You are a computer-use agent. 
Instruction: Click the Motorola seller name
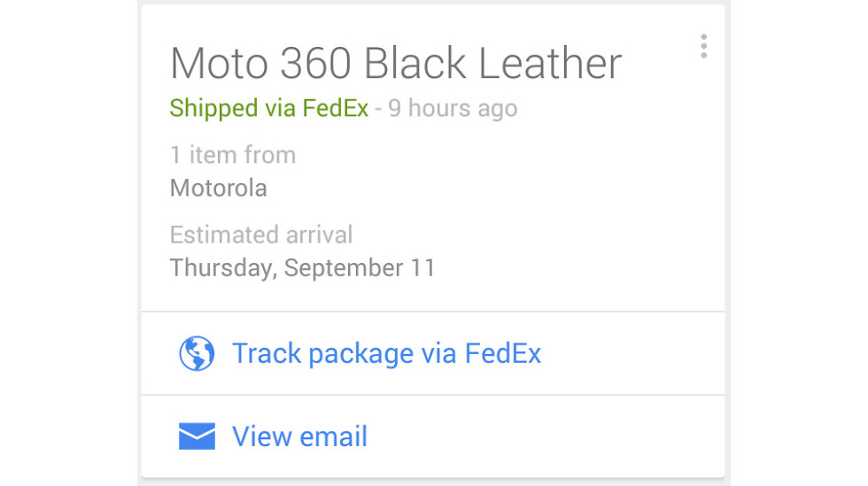(218, 188)
